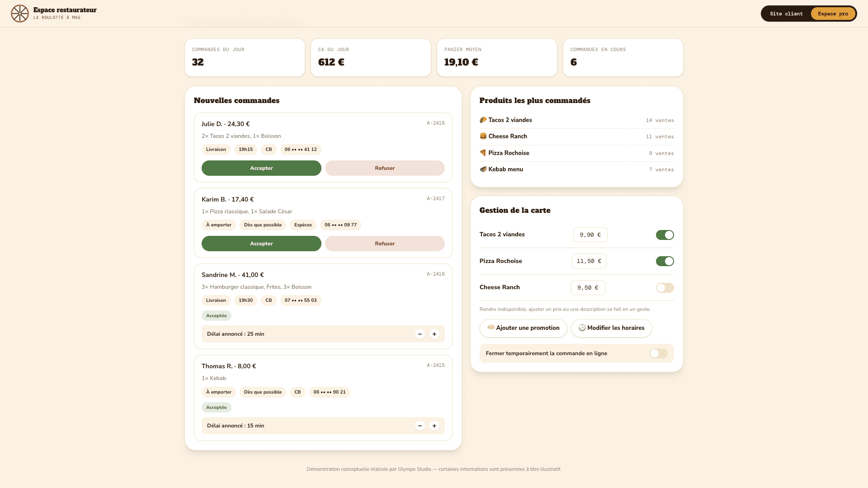Accept Julie D.'s order
The image size is (868, 488).
(261, 168)
